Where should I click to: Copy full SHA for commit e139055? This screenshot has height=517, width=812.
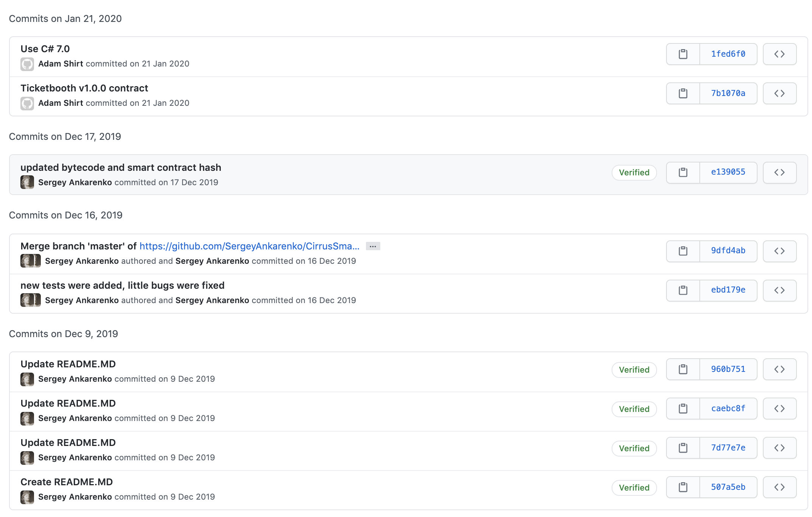pyautogui.click(x=683, y=172)
